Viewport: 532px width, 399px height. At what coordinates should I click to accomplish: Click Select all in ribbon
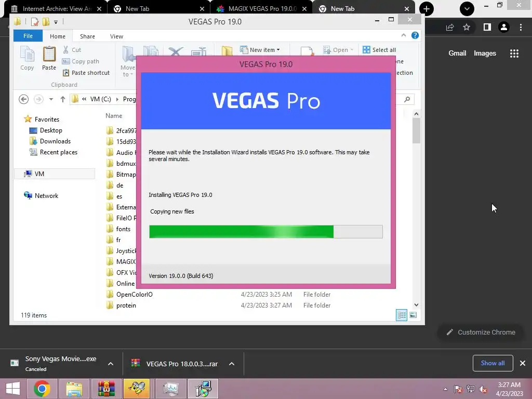[379, 50]
